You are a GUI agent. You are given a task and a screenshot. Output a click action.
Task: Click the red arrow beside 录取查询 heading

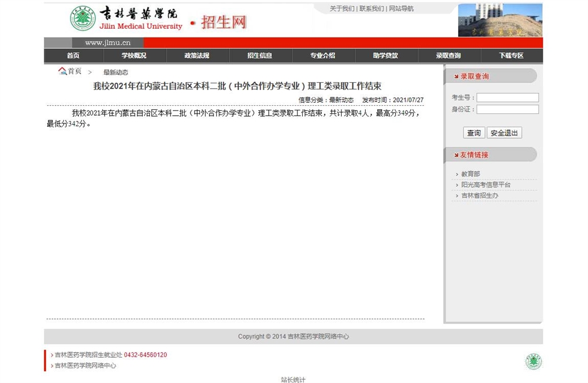click(x=456, y=76)
